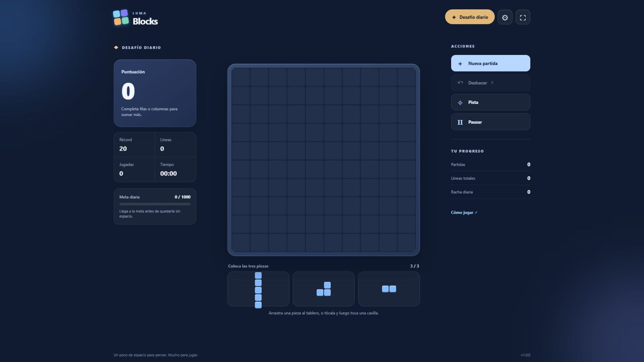Click the Luma Blocks logo
This screenshot has height=362, width=644.
[135, 18]
